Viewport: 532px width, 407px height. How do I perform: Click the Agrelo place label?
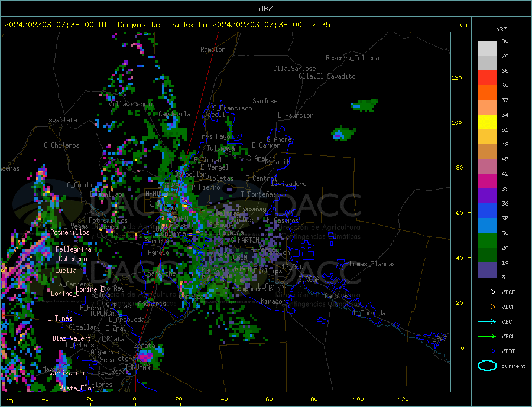(x=159, y=253)
